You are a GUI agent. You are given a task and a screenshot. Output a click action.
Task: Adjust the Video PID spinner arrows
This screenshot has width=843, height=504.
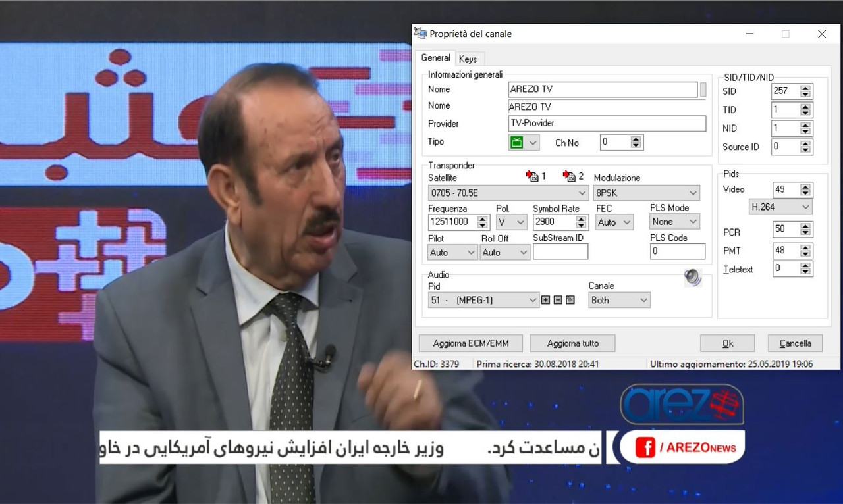coord(806,189)
